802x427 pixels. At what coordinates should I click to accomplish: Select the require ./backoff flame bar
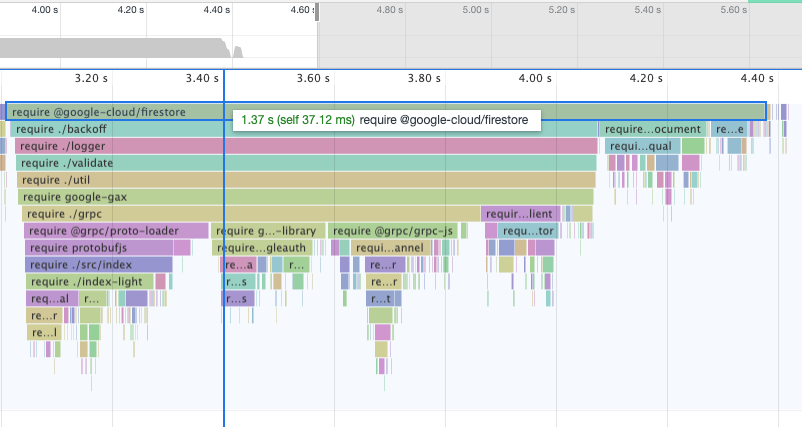304,129
